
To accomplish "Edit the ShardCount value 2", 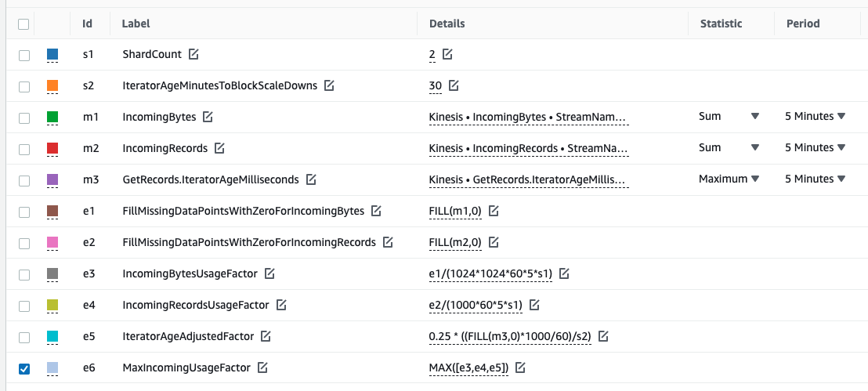I will click(x=447, y=54).
